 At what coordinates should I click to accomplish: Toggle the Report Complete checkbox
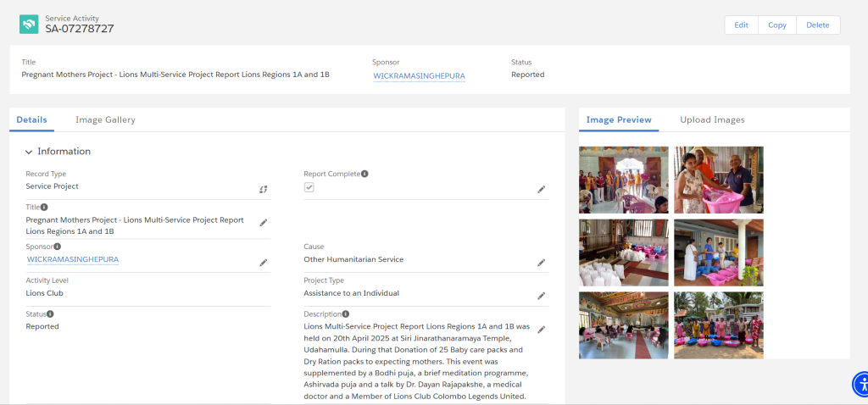tap(309, 187)
